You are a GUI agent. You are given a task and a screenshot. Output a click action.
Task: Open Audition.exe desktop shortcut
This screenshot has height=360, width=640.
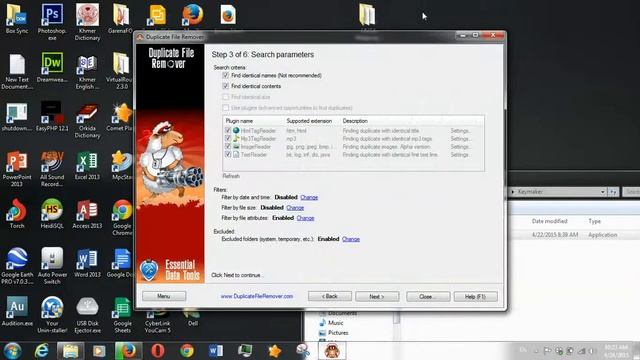click(17, 311)
